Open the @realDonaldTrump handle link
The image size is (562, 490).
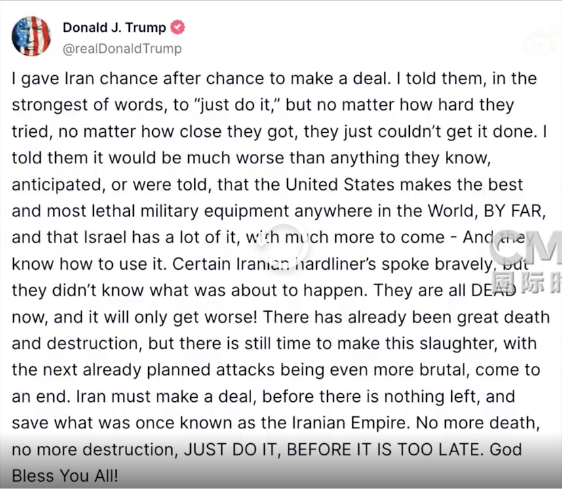pyautogui.click(x=122, y=48)
